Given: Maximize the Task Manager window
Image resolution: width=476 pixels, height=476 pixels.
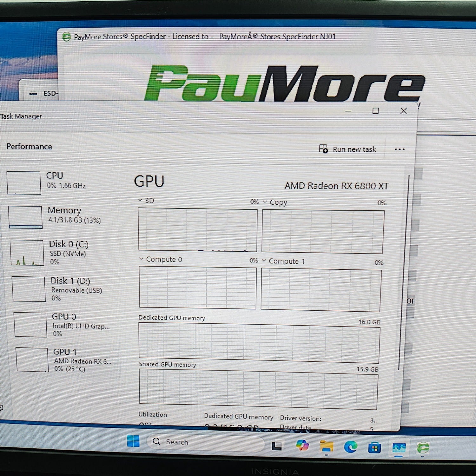Looking at the screenshot, I should (x=375, y=111).
